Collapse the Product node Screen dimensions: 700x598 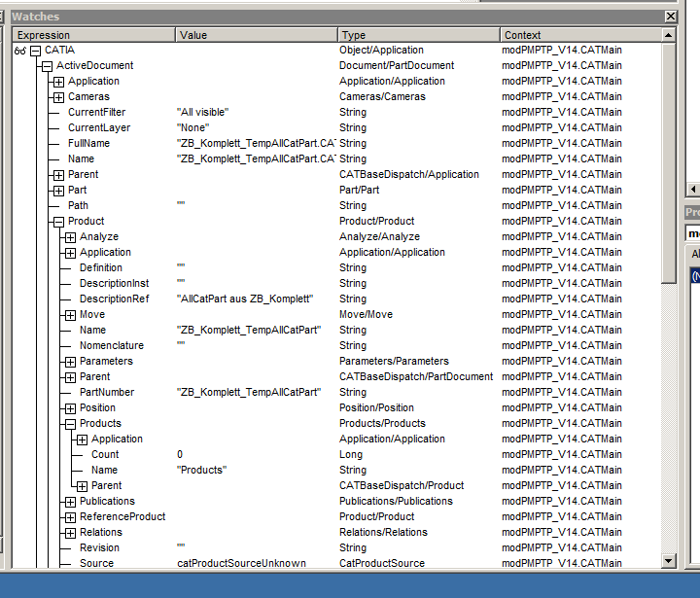(x=58, y=222)
